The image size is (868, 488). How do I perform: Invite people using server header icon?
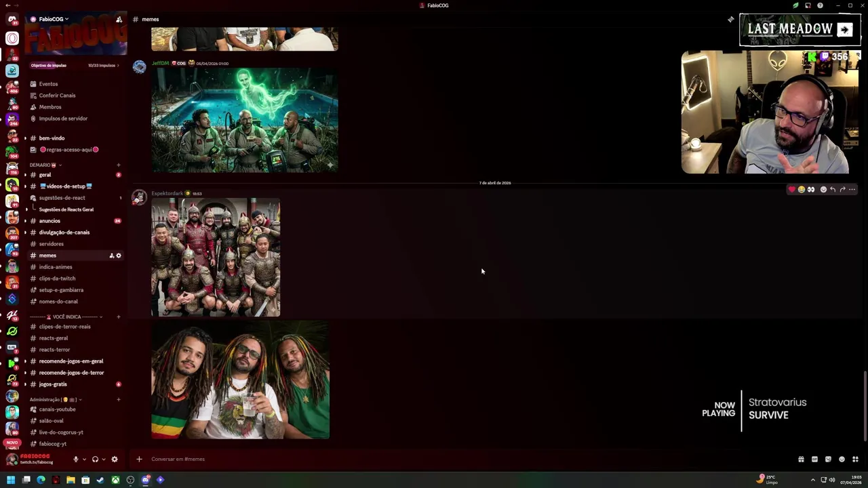[x=119, y=19]
